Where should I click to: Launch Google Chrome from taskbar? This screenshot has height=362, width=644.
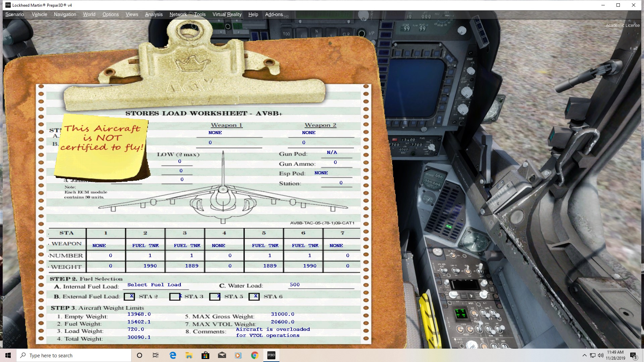click(255, 355)
